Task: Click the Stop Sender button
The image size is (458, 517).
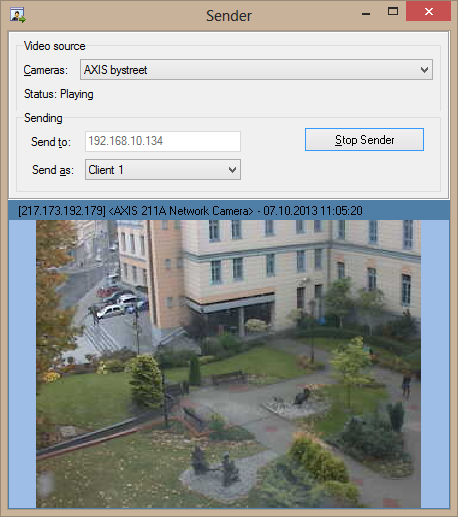Action: tap(364, 140)
